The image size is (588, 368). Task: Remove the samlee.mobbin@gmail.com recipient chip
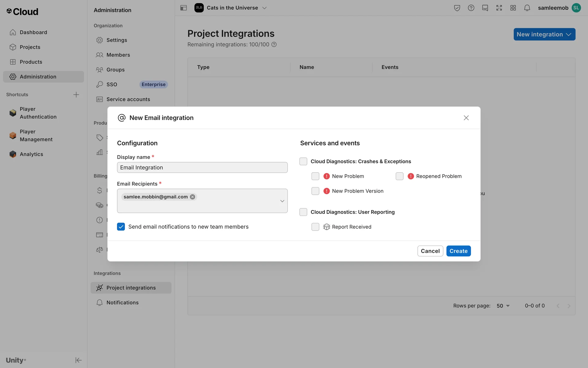click(192, 197)
